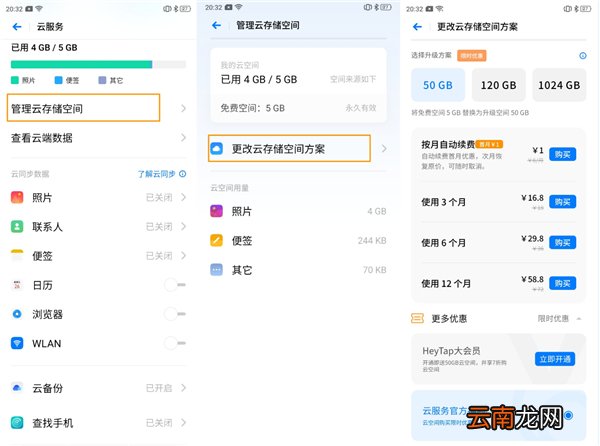Viewport: 600px width, 446px height.
Task: Tap the purple 其它 legend swatch
Action: coord(102,80)
